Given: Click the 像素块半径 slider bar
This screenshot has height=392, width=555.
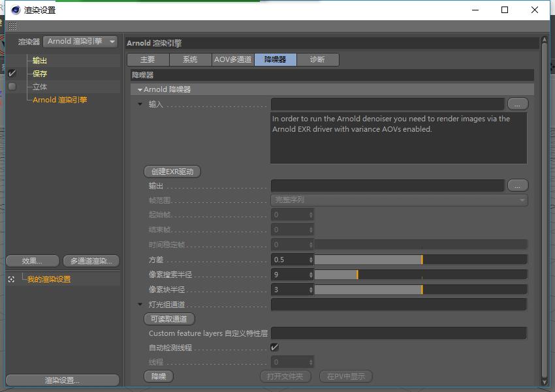Looking at the screenshot, I should [421, 290].
